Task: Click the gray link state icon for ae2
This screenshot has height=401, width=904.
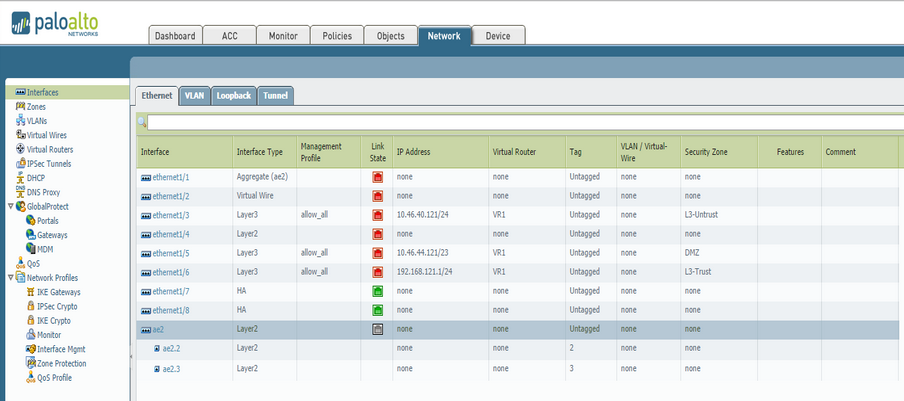Action: (378, 330)
